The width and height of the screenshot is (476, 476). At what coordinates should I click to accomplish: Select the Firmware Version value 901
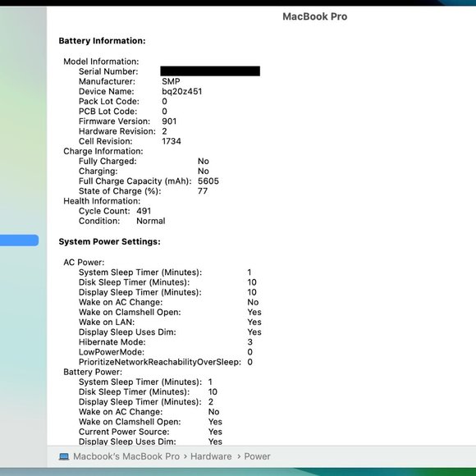[x=169, y=121]
